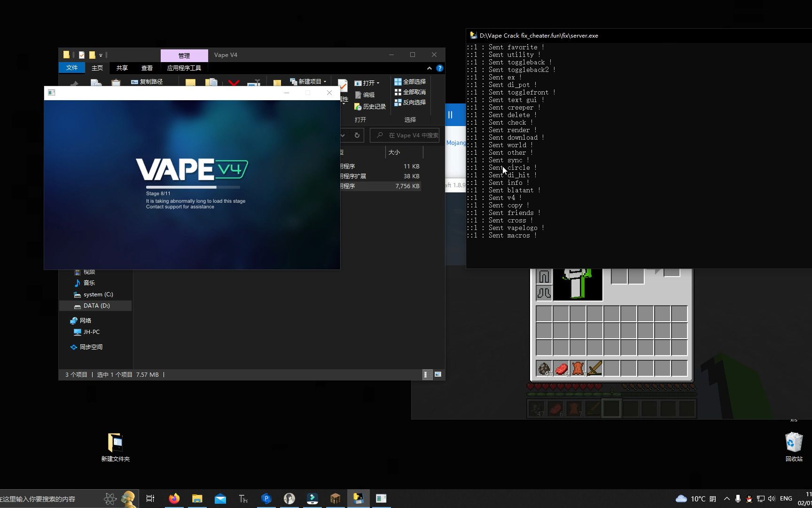This screenshot has height=508, width=812.
Task: Select DATA (D:) in the navigation pane
Action: 96,306
